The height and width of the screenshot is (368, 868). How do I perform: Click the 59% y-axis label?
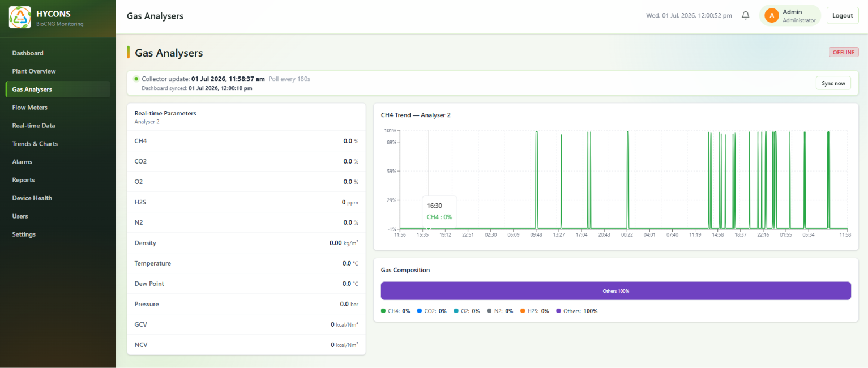coord(391,171)
